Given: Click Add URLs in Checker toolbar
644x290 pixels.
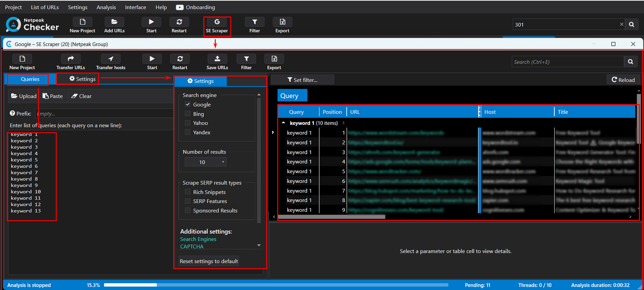Looking at the screenshot, I should pyautogui.click(x=114, y=25).
